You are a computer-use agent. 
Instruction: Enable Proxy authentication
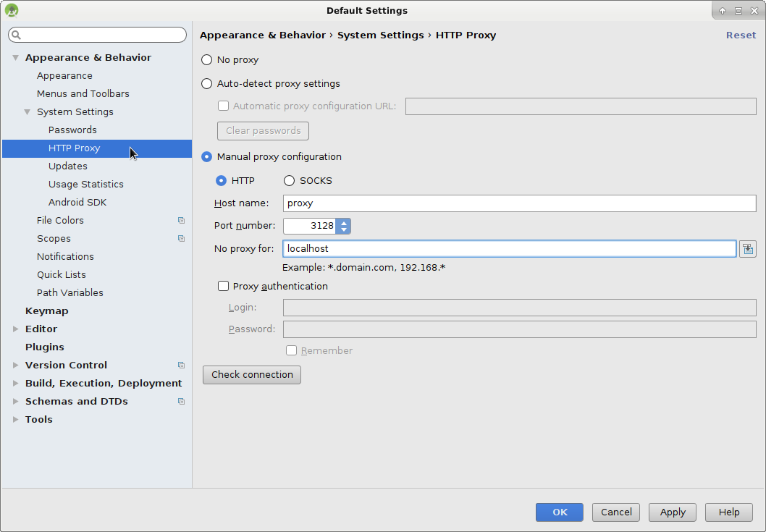pyautogui.click(x=223, y=286)
